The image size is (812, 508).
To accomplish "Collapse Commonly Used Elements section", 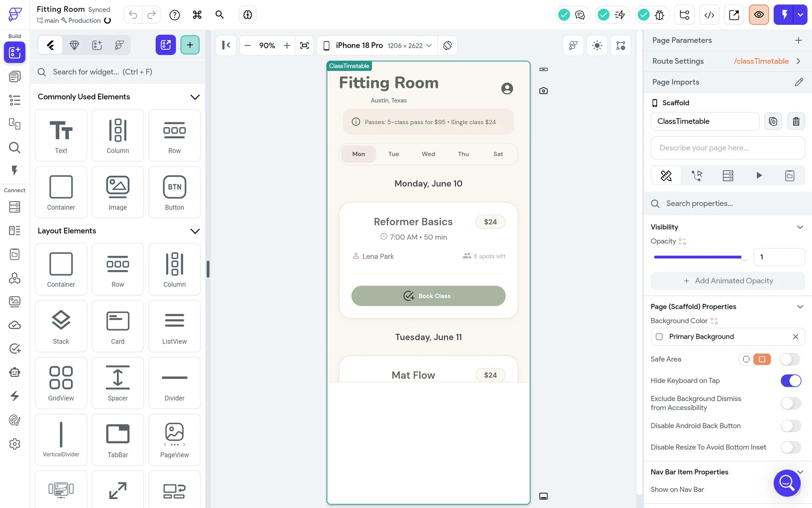I will coord(195,97).
